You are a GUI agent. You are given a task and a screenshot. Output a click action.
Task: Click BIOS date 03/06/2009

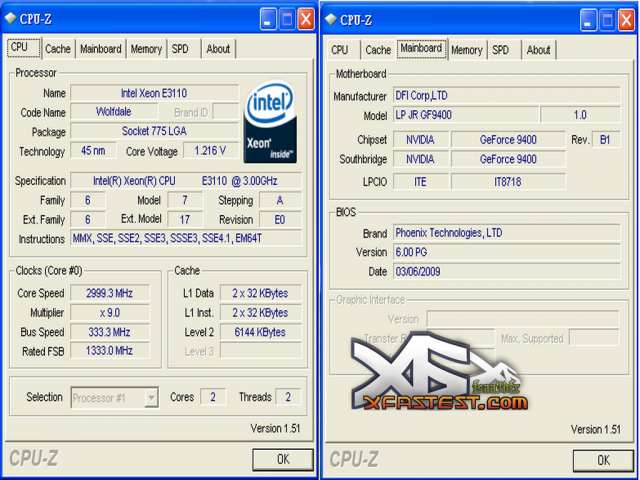pyautogui.click(x=507, y=271)
